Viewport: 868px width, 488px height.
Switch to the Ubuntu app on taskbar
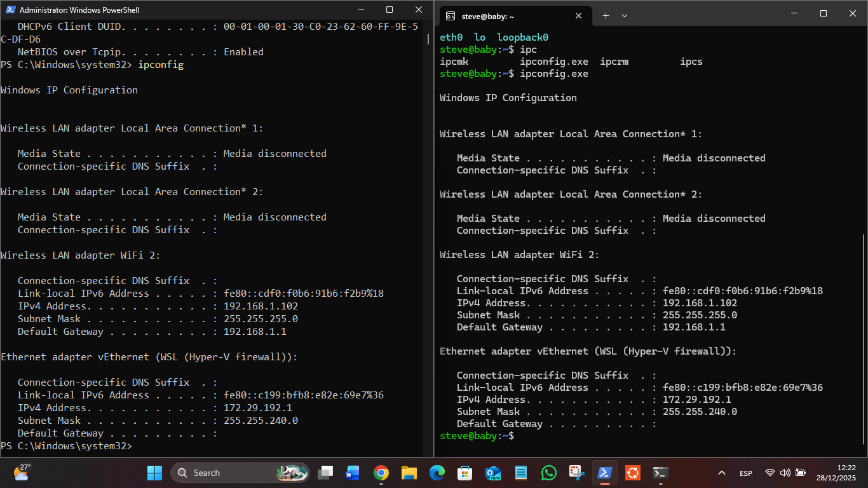[x=632, y=473]
